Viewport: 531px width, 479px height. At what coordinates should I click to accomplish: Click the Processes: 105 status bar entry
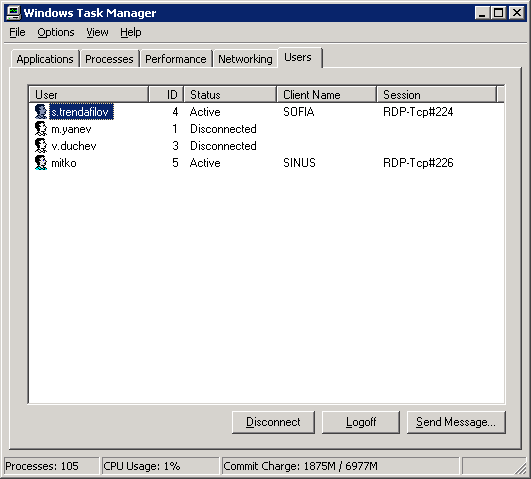pos(51,466)
